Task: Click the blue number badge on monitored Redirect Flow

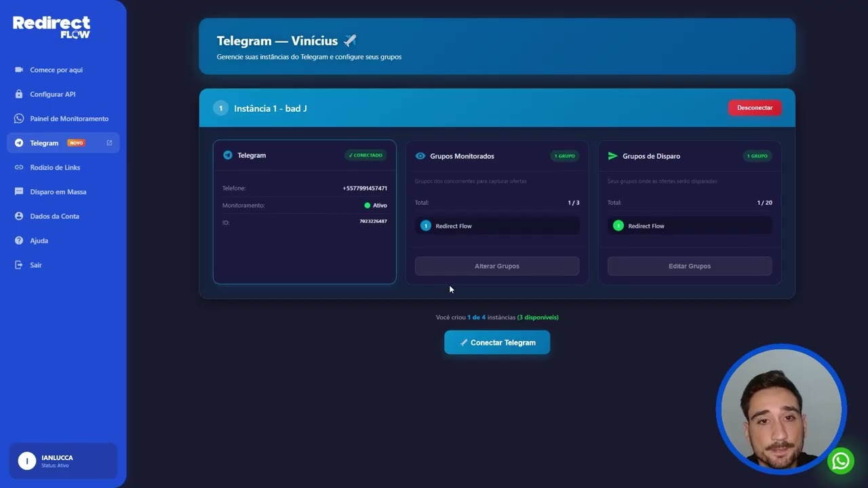Action: click(x=426, y=226)
